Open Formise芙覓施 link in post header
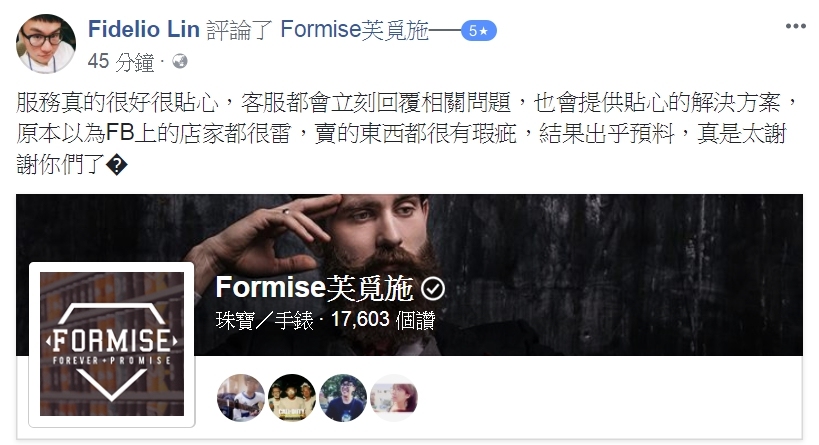819x445 pixels. click(x=354, y=29)
